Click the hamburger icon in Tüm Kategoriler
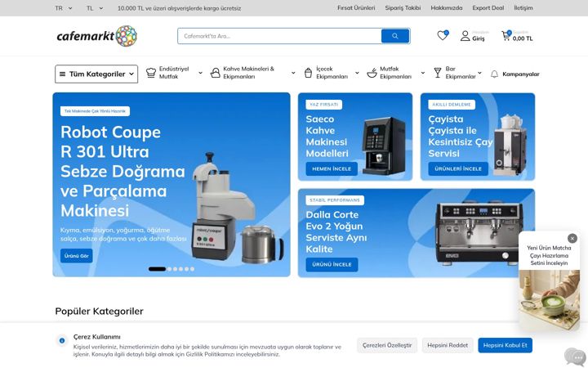Viewport: 588px width, 368px height. (63, 74)
